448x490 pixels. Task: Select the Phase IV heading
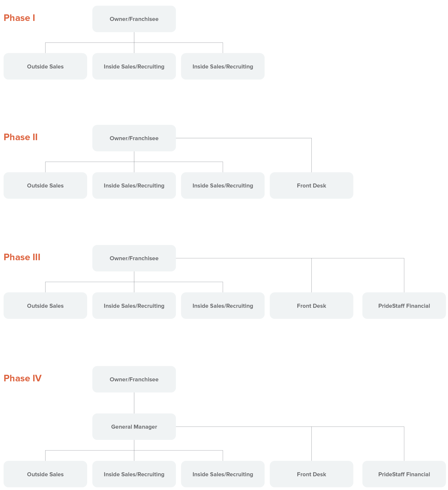[23, 378]
